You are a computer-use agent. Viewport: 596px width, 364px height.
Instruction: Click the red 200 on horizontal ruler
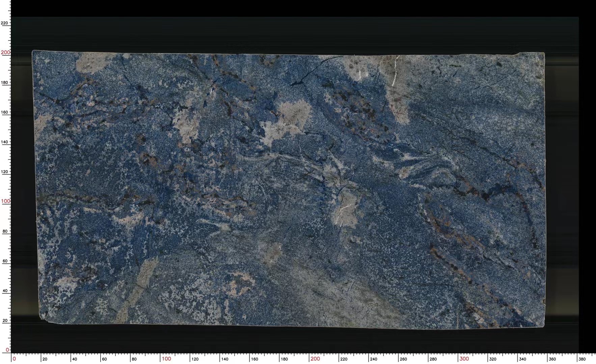[315, 359]
